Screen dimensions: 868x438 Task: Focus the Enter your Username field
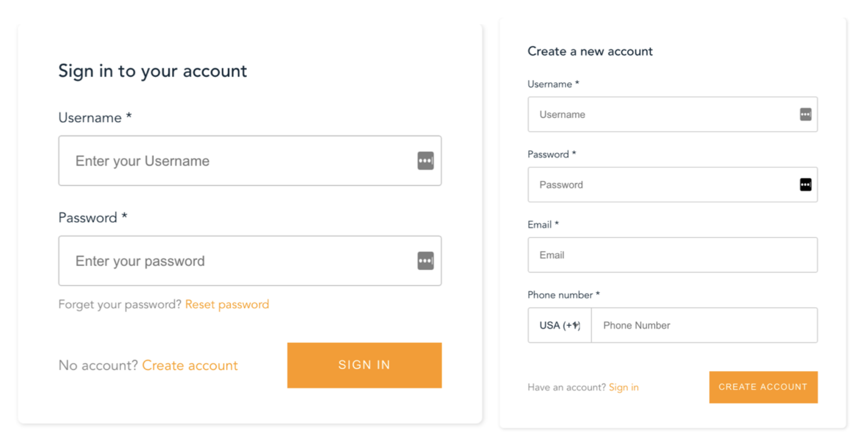click(238, 161)
